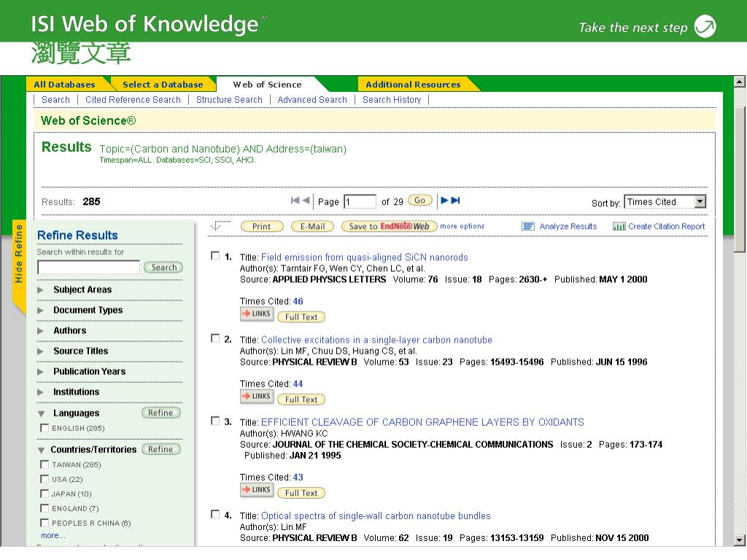Viewport: 747px width, 560px height.
Task: Select checkbox for result 3 Efficient Cleavage
Action: (215, 421)
